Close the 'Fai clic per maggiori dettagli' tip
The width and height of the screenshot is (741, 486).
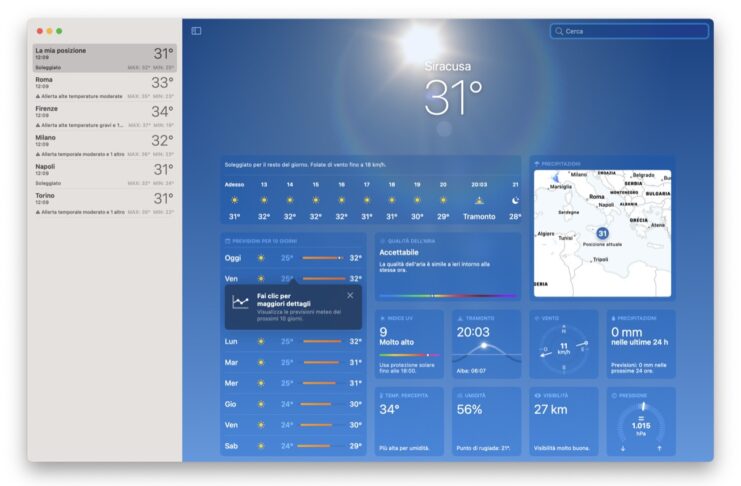350,295
